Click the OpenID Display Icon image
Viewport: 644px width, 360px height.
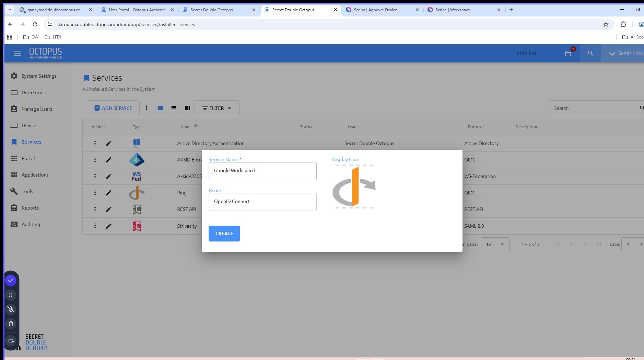(354, 187)
